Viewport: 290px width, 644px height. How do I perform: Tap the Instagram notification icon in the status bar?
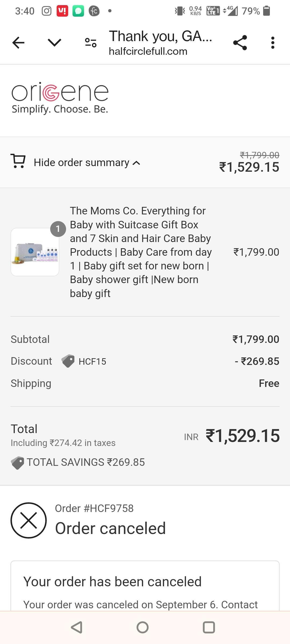pos(46,11)
